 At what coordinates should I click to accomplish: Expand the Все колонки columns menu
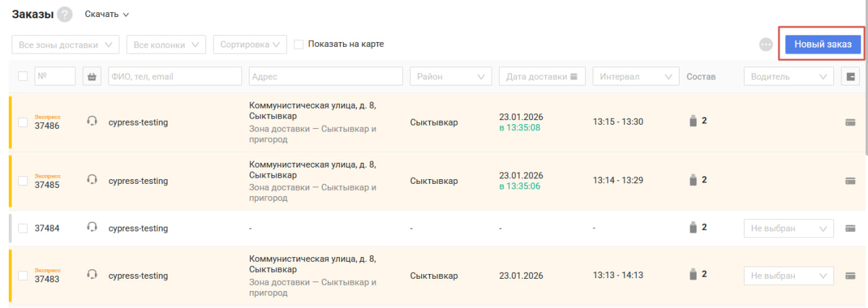pos(166,45)
